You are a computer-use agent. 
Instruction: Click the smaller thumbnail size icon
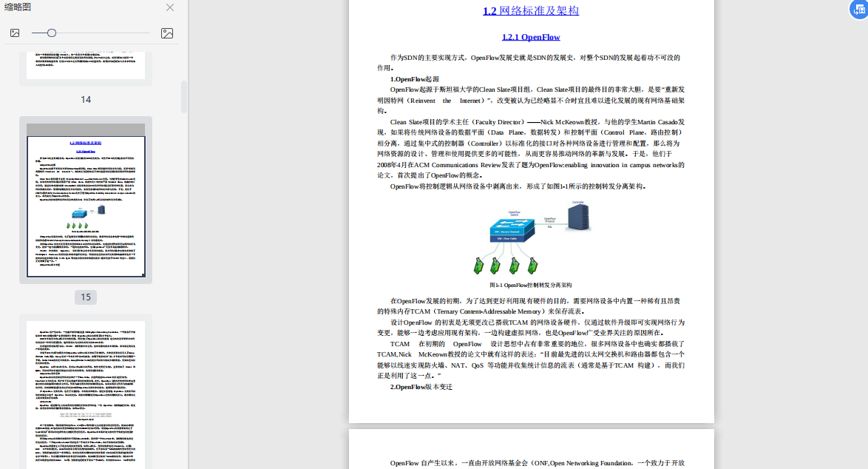15,33
